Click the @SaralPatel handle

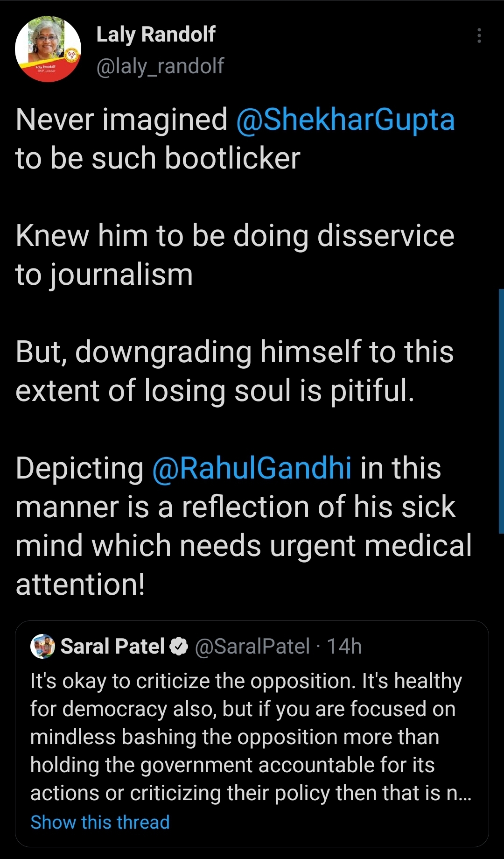[252, 647]
